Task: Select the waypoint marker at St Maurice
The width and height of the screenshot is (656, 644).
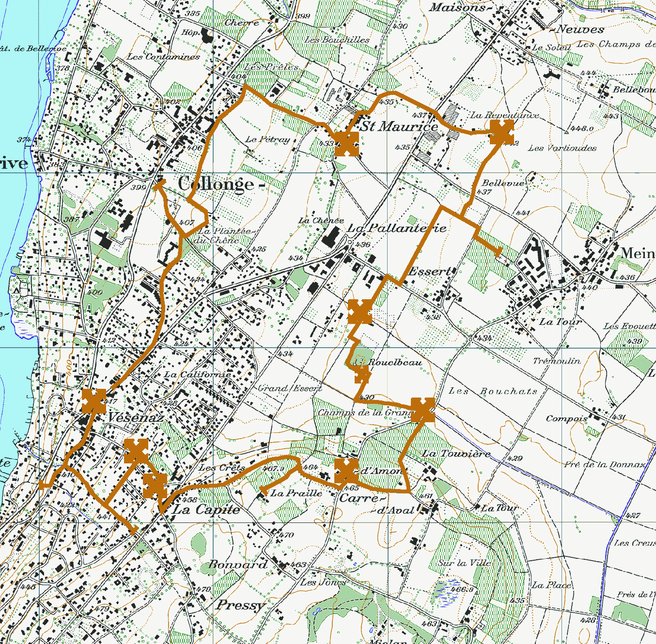Action: click(347, 144)
